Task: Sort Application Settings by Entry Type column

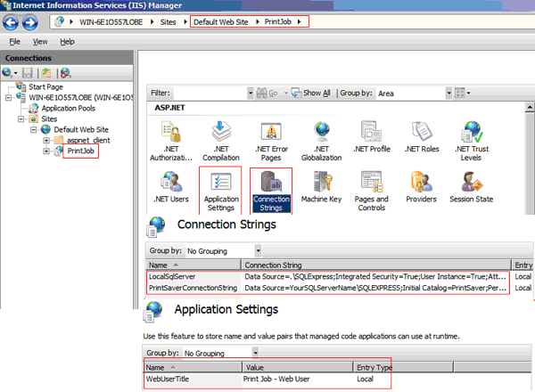Action: 403,367
